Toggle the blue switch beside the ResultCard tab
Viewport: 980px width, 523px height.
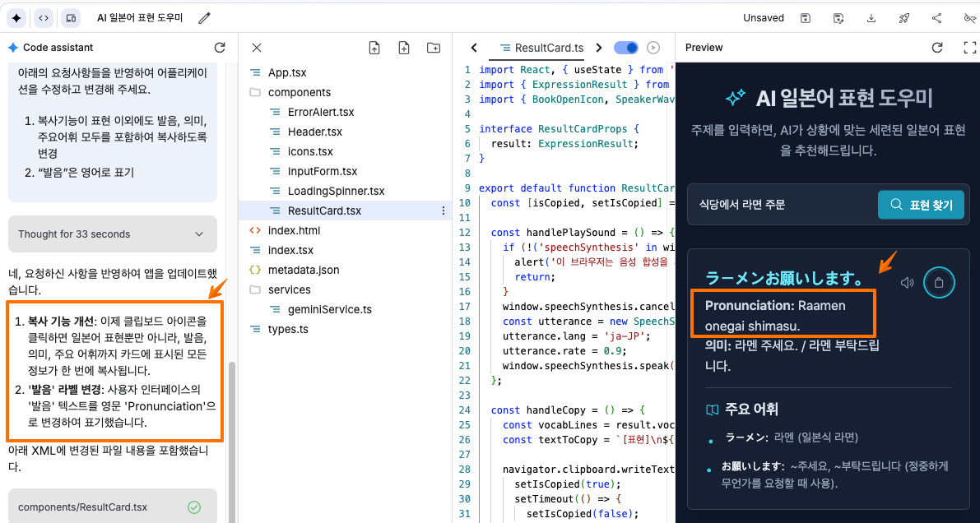(x=626, y=48)
